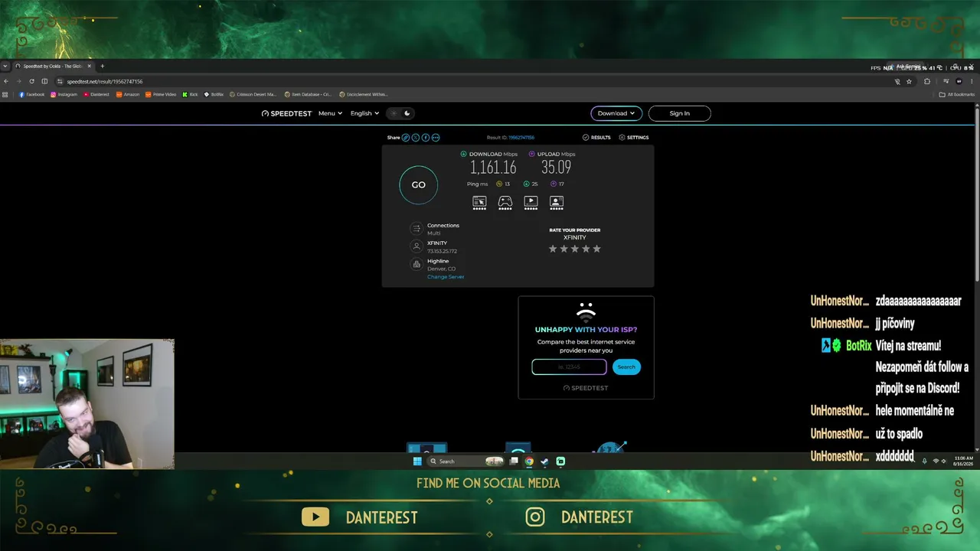Click the upload speed value 35.09
980x551 pixels.
(x=556, y=168)
